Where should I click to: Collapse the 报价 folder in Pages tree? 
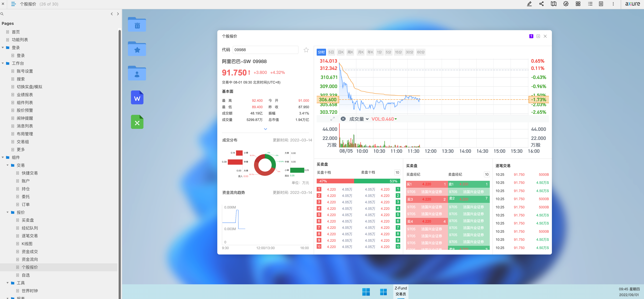click(x=7, y=213)
